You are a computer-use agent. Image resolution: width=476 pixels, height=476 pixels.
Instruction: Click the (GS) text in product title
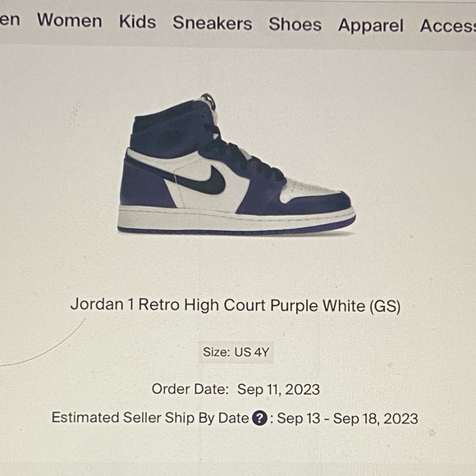click(385, 306)
